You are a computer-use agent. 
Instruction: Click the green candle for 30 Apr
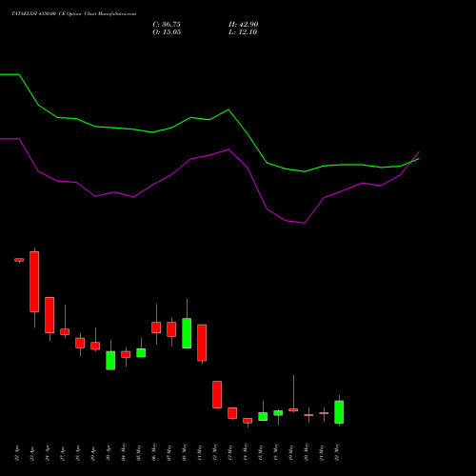click(110, 360)
